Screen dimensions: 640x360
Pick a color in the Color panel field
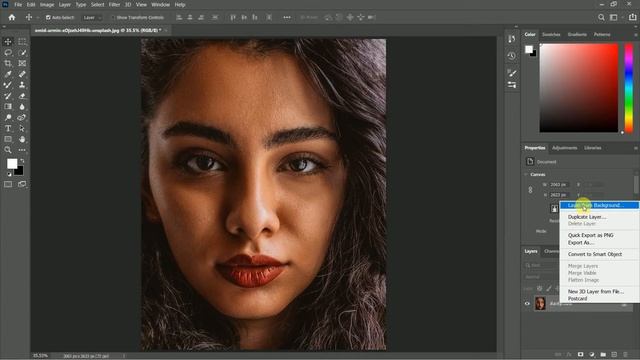(x=579, y=88)
